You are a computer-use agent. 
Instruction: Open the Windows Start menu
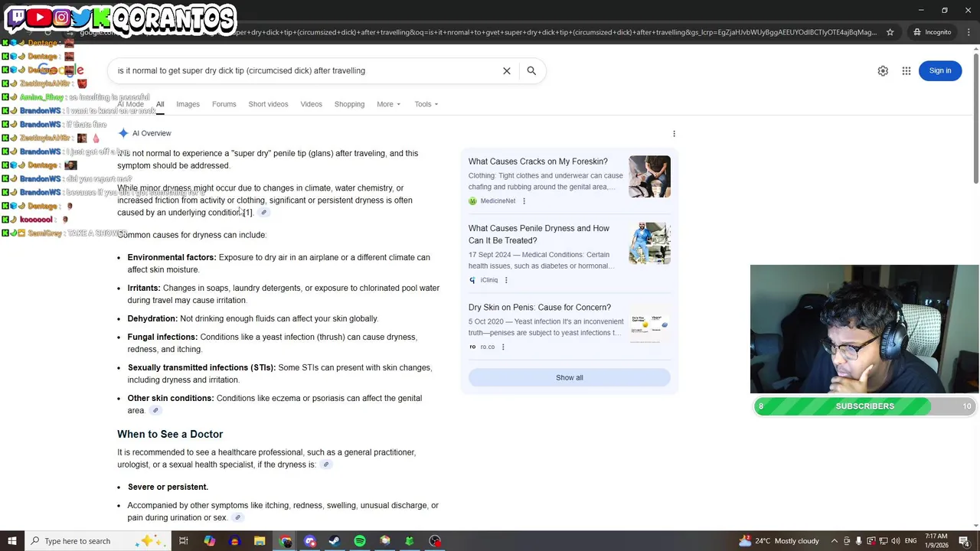[12, 541]
